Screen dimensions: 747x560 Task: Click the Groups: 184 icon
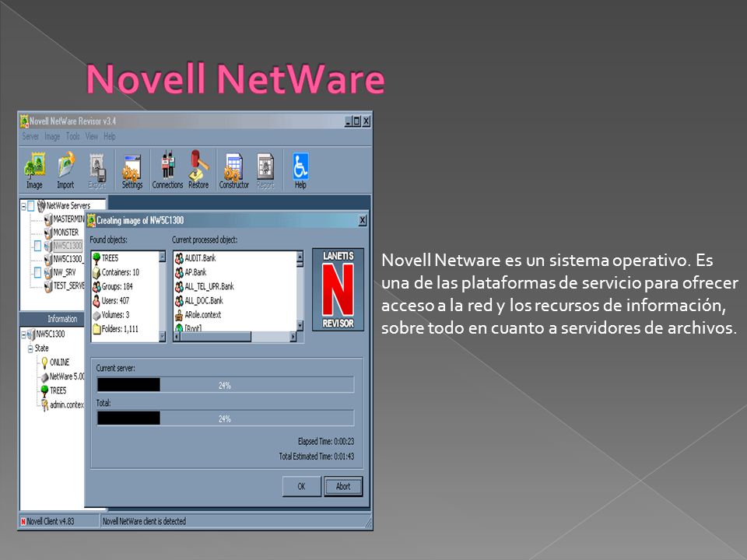point(96,287)
